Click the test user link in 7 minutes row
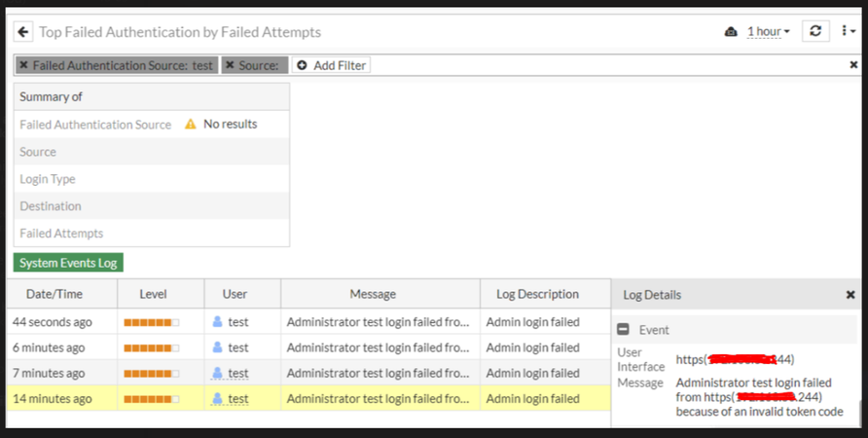Screen dimensions: 868x438 [238, 373]
